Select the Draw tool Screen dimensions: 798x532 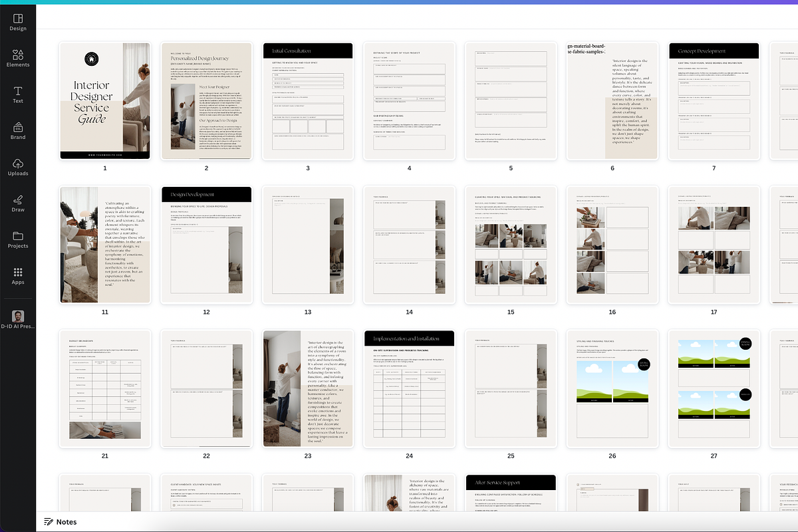(18, 203)
